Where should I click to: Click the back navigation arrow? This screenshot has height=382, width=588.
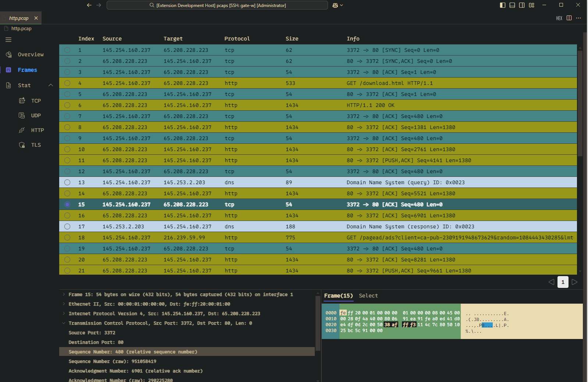89,5
